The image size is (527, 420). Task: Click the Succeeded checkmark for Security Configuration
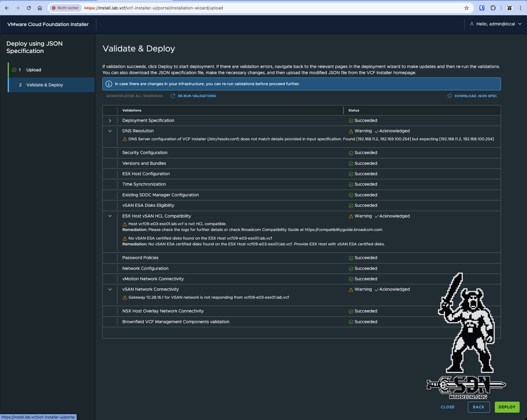pos(351,153)
